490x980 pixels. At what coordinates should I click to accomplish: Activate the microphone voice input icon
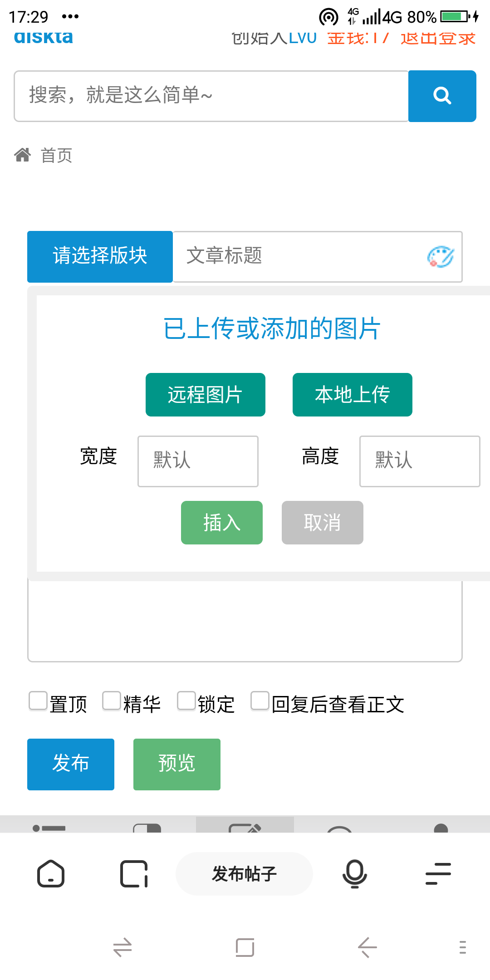tap(354, 873)
